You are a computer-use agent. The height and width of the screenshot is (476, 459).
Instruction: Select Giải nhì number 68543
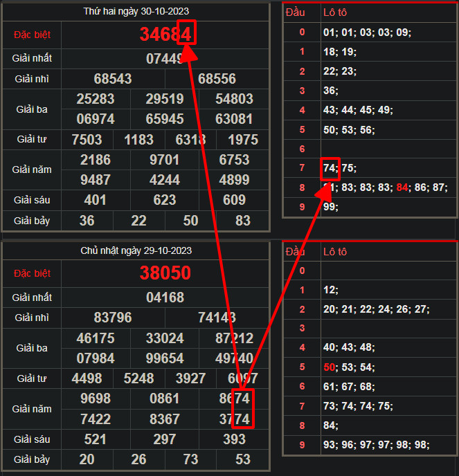[x=113, y=79]
